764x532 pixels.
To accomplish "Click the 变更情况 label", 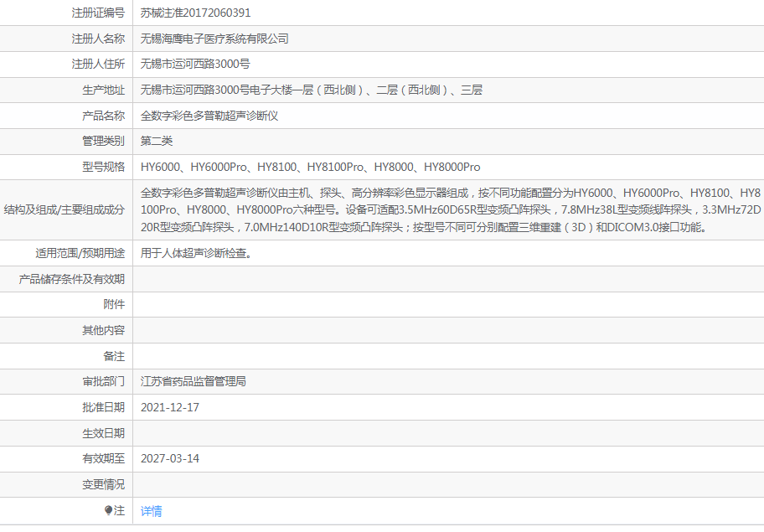I will 103,484.
